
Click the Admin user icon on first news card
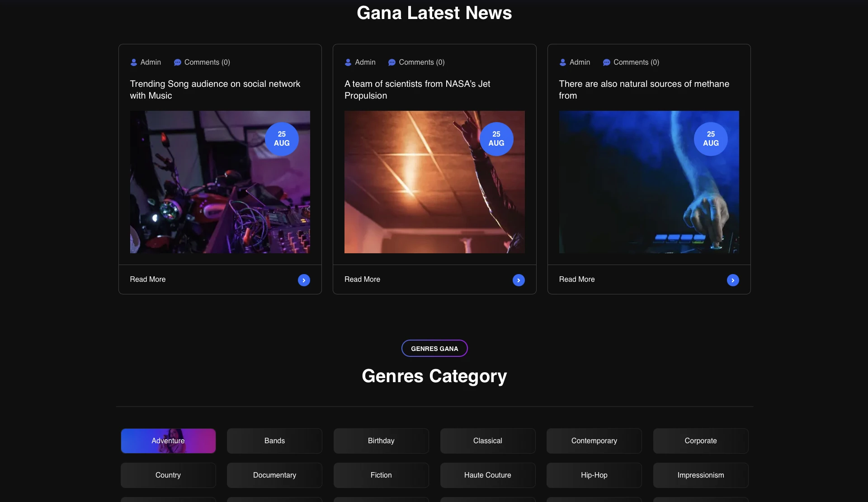point(134,62)
